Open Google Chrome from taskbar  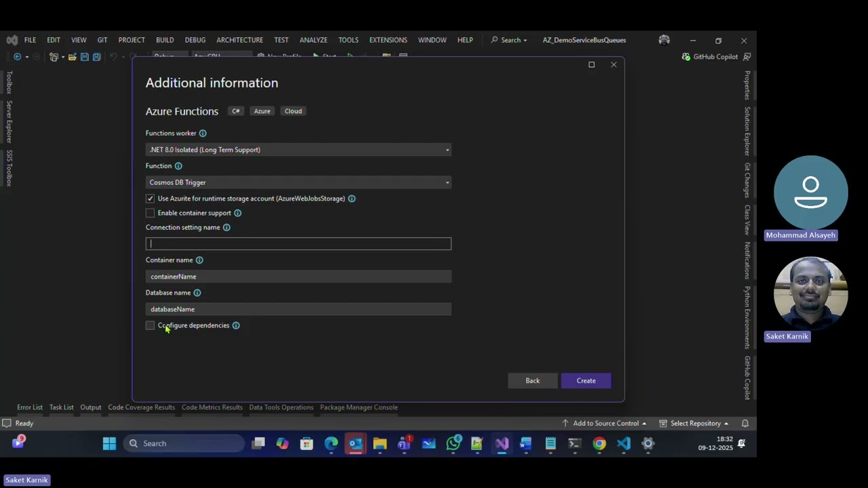click(599, 444)
